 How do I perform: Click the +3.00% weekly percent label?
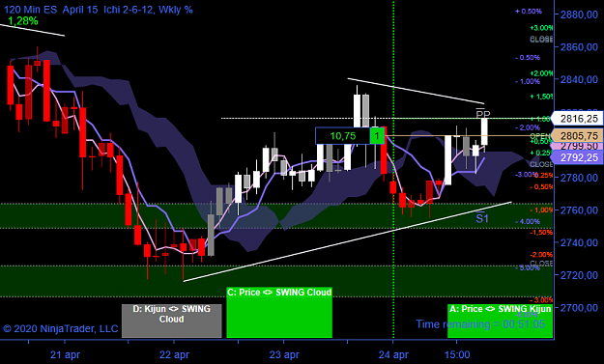coord(541,28)
